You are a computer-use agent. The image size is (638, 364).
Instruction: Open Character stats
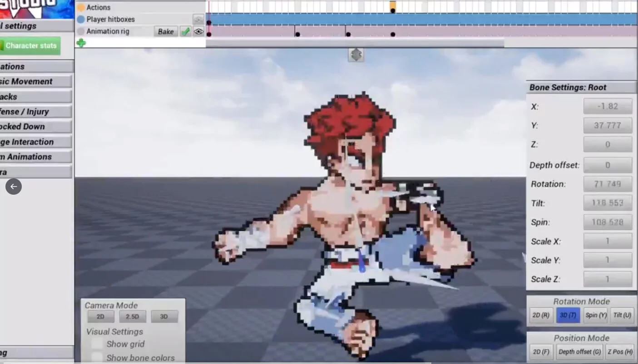[x=30, y=46]
